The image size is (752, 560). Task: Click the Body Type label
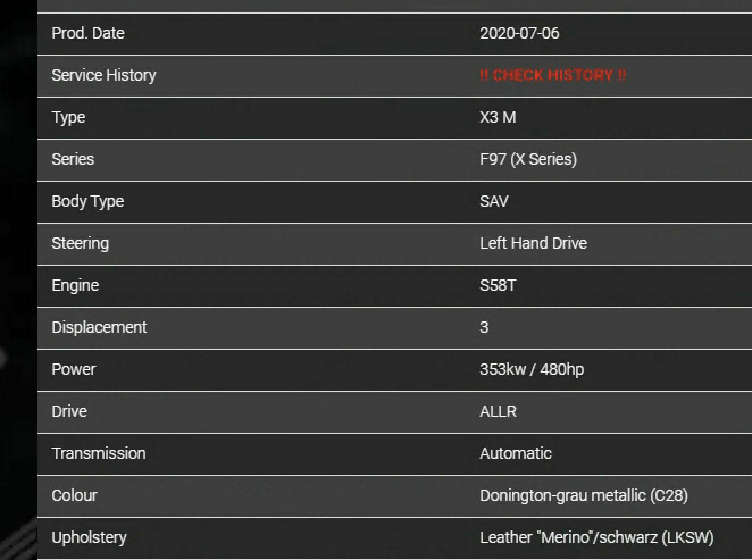click(87, 201)
